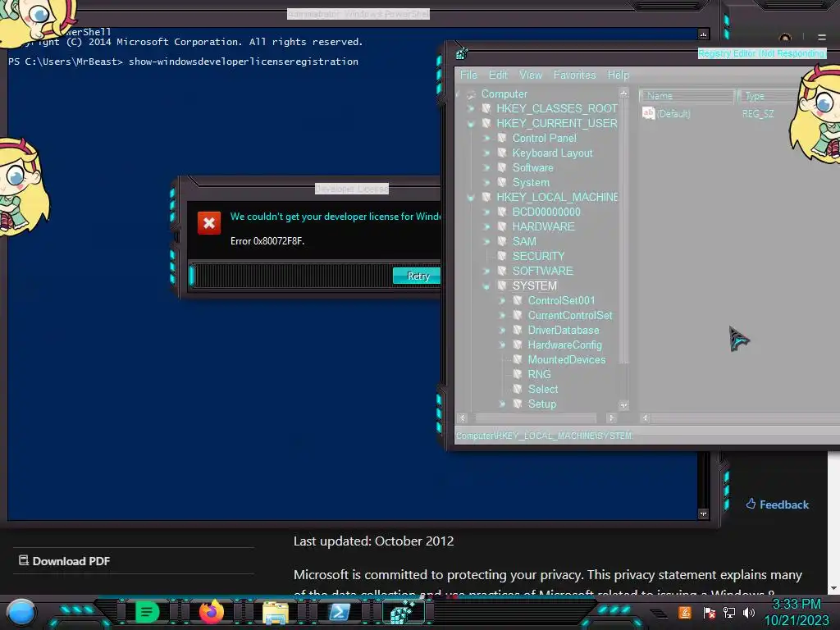Expand the Keyboard Layout key arrow
Image resolution: width=840 pixels, height=630 pixels.
[x=487, y=153]
